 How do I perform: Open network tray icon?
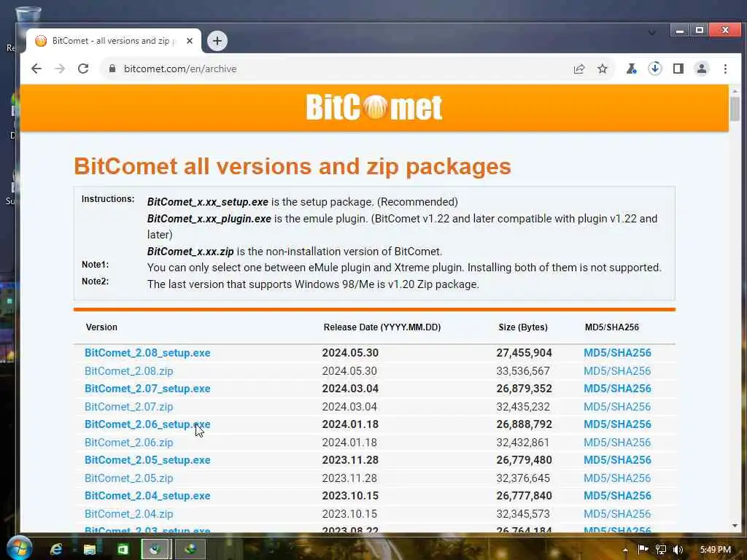click(x=661, y=550)
